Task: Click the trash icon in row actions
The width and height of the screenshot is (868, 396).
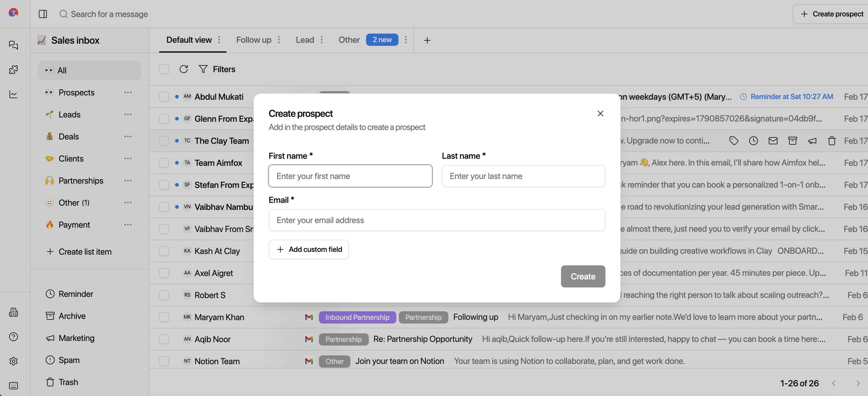Action: pos(832,141)
